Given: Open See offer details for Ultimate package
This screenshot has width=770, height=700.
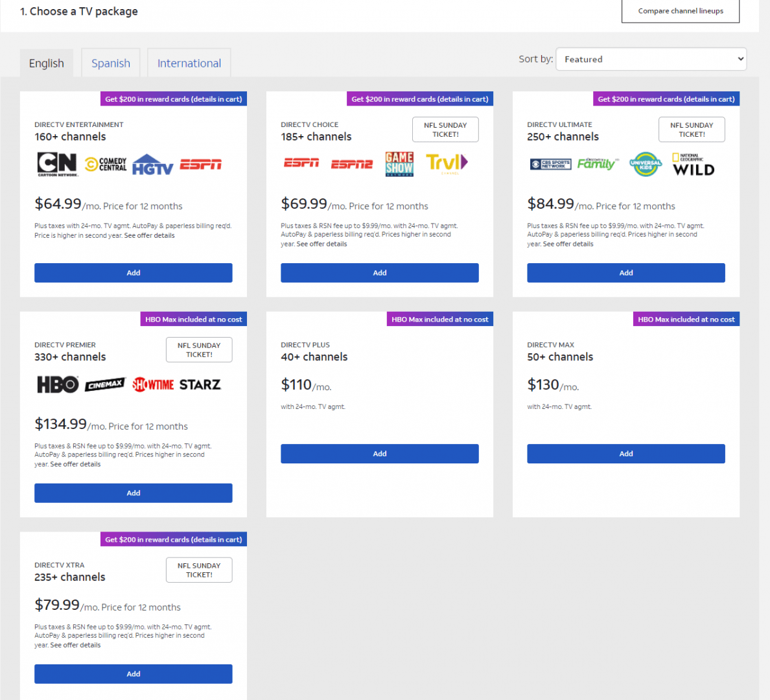Looking at the screenshot, I should pyautogui.click(x=568, y=244).
